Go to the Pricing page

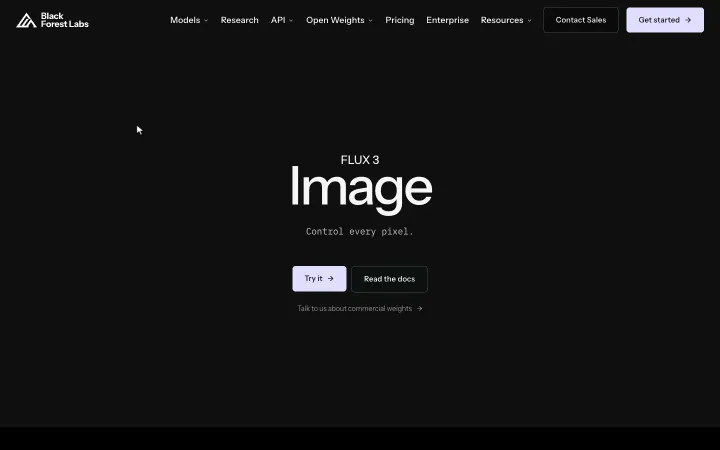[400, 20]
